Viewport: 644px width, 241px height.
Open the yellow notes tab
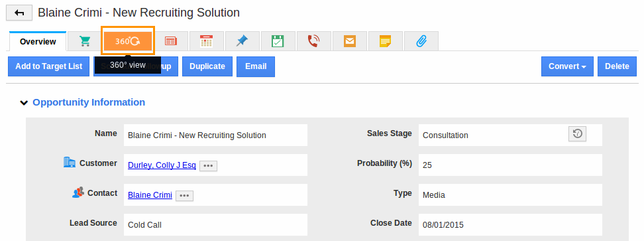[x=385, y=41]
